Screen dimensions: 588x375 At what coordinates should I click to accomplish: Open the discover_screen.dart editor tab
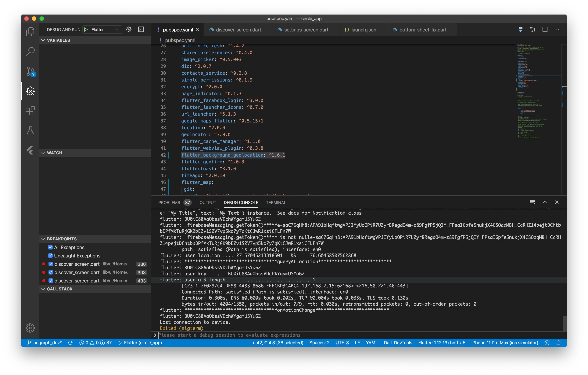click(238, 30)
